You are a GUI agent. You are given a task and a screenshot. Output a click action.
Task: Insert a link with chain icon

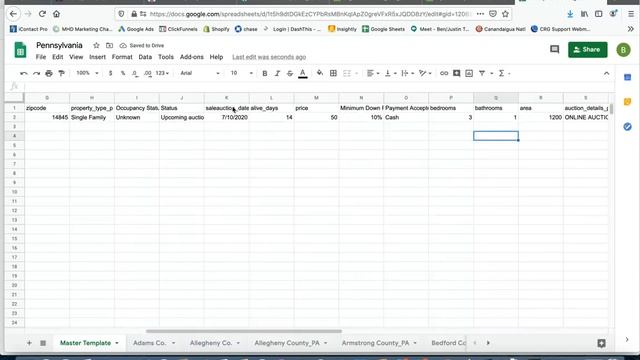click(x=444, y=73)
